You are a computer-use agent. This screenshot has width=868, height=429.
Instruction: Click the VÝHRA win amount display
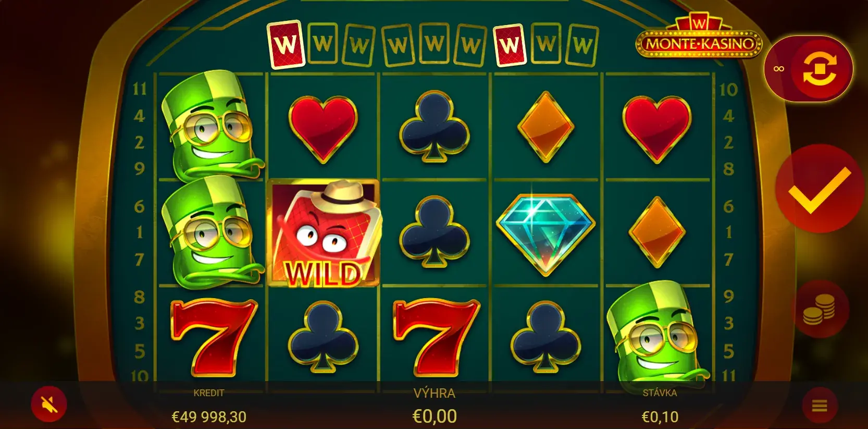click(x=435, y=407)
